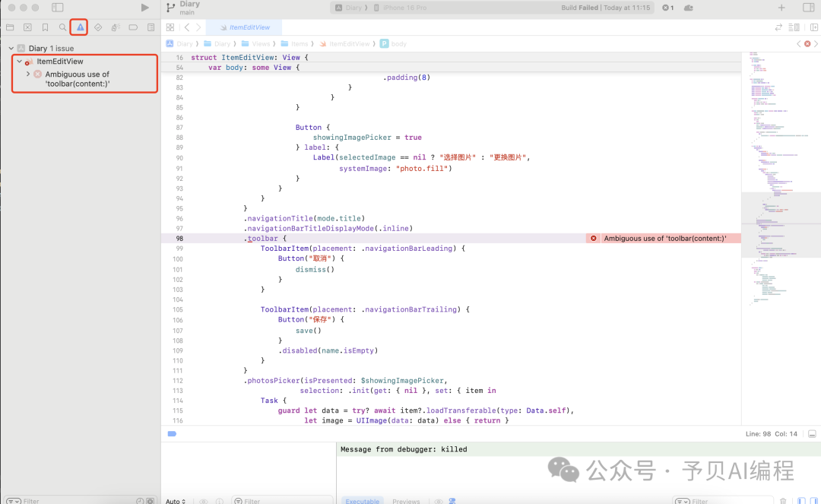821x504 pixels.
Task: Click the inline error annotation on line 98
Action: pos(663,239)
